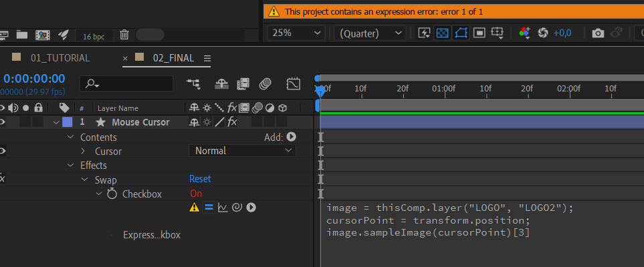644x267 pixels.
Task: Hide the Mouse Cursor layer eye
Action: [x=2, y=121]
